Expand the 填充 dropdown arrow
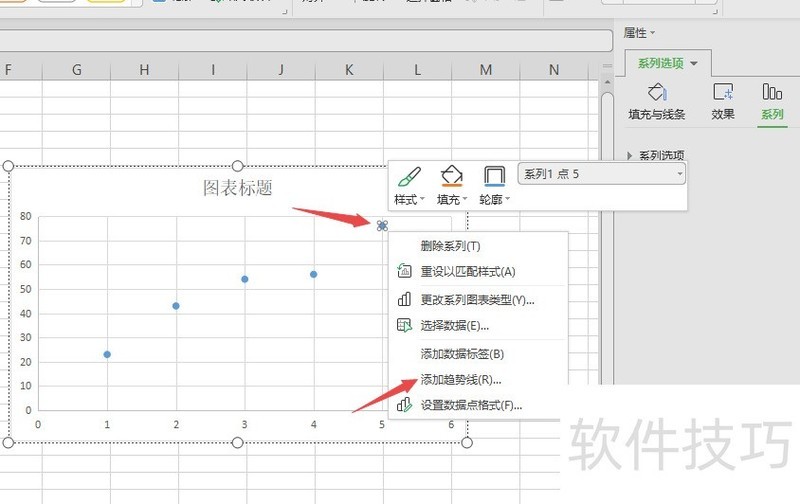 coord(465,199)
